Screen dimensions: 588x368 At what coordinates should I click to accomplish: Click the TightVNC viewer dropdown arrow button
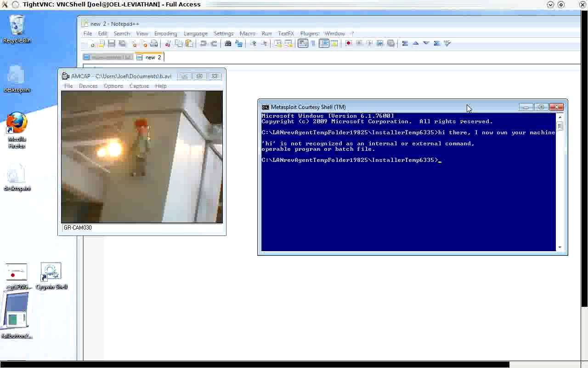tap(550, 5)
